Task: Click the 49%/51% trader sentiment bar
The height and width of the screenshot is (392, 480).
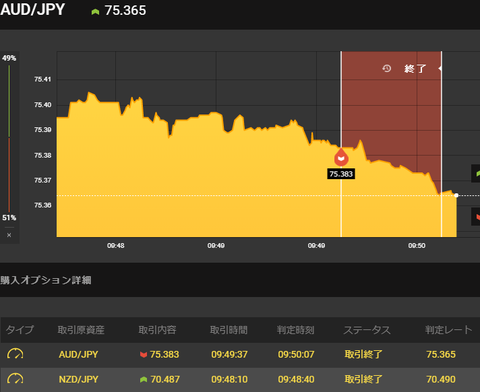Action: click(9, 138)
